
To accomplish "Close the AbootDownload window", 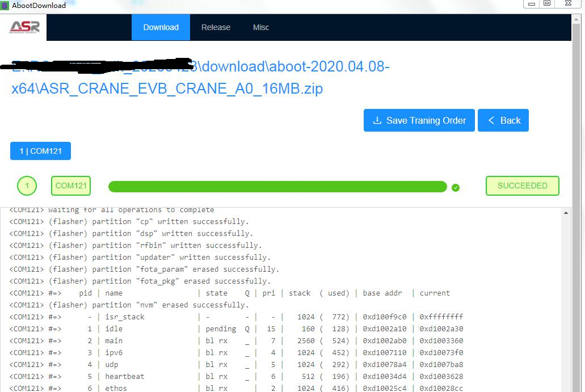I will [567, 4].
